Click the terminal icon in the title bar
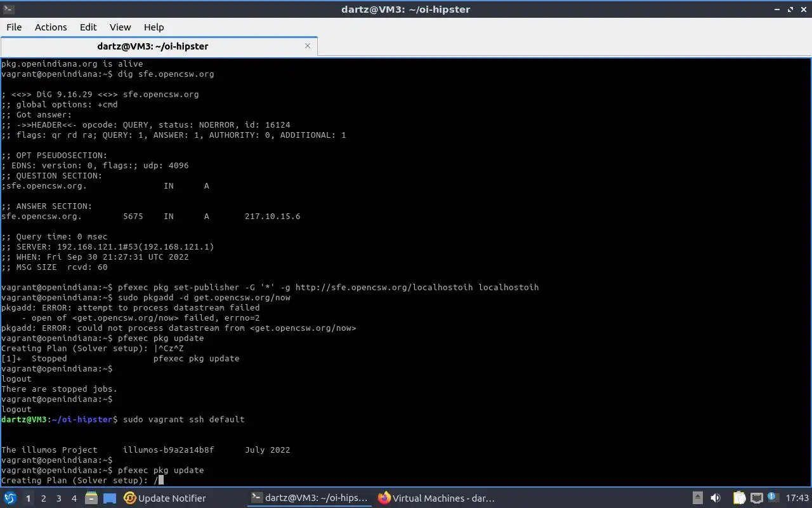Viewport: 812px width, 508px height. coord(9,10)
